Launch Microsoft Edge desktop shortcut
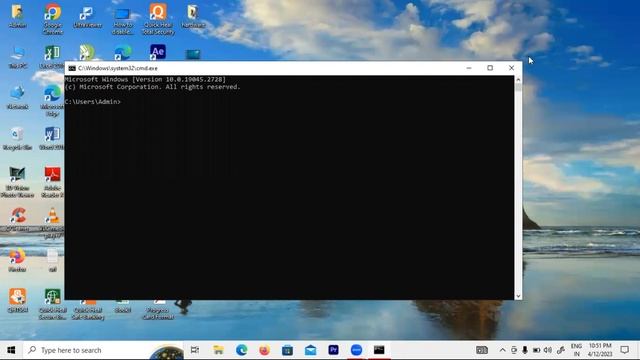Screen dimensions: 640x360 [x=52, y=100]
